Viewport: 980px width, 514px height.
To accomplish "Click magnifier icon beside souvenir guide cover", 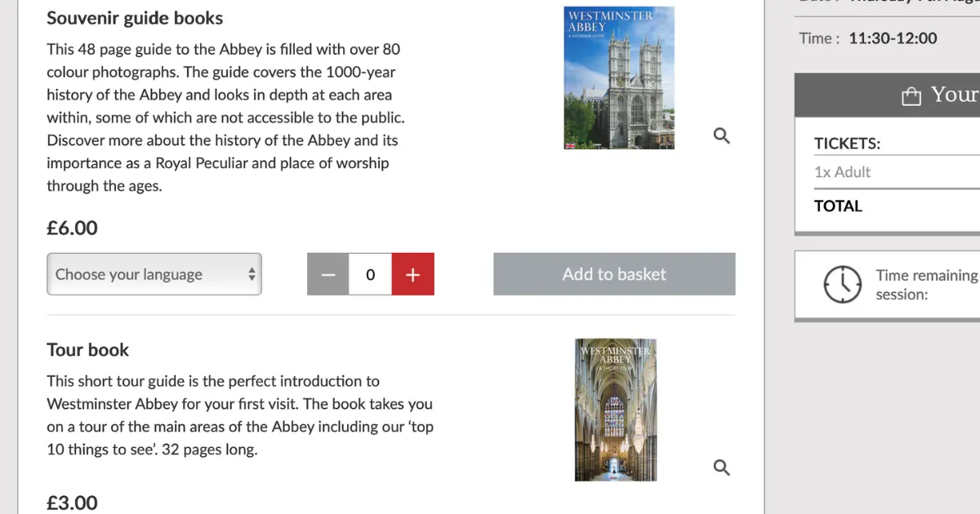I will pos(721,135).
